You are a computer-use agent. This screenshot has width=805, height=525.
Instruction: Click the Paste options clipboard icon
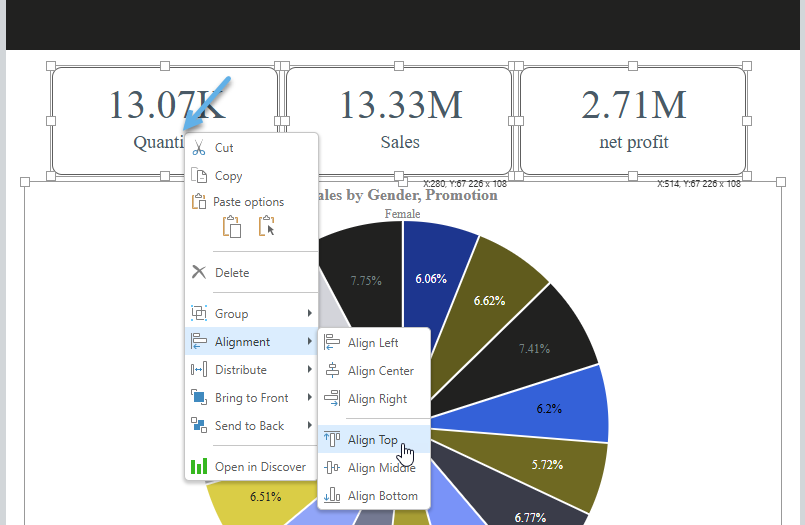(199, 201)
